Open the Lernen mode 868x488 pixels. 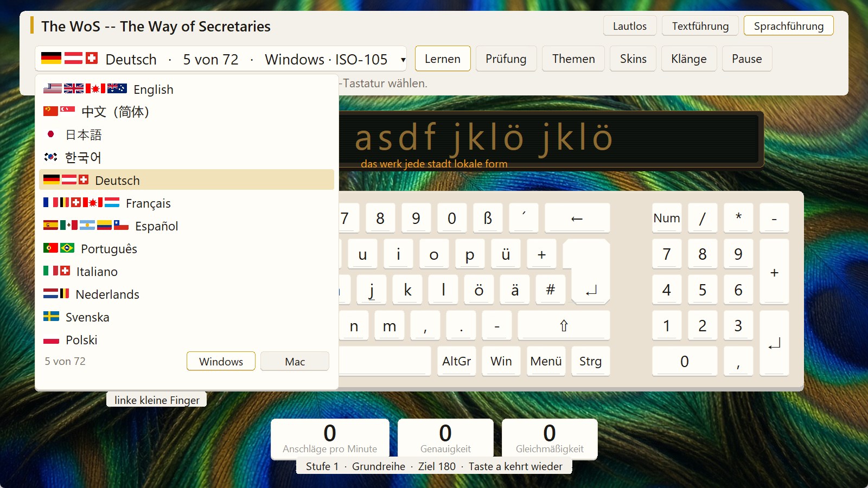[443, 59]
